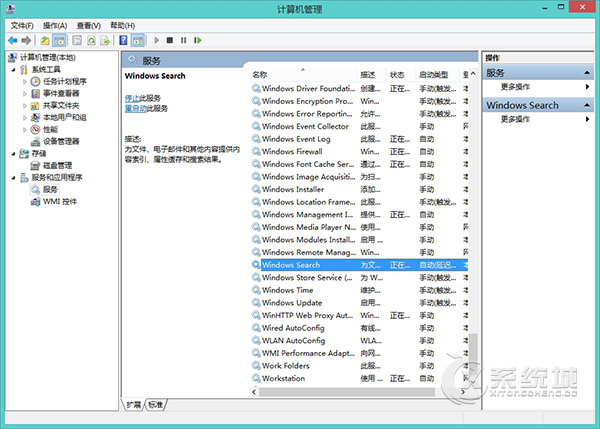Viewport: 600px width, 429px height.
Task: Open 更多操作 under 服务 section
Action: point(515,87)
